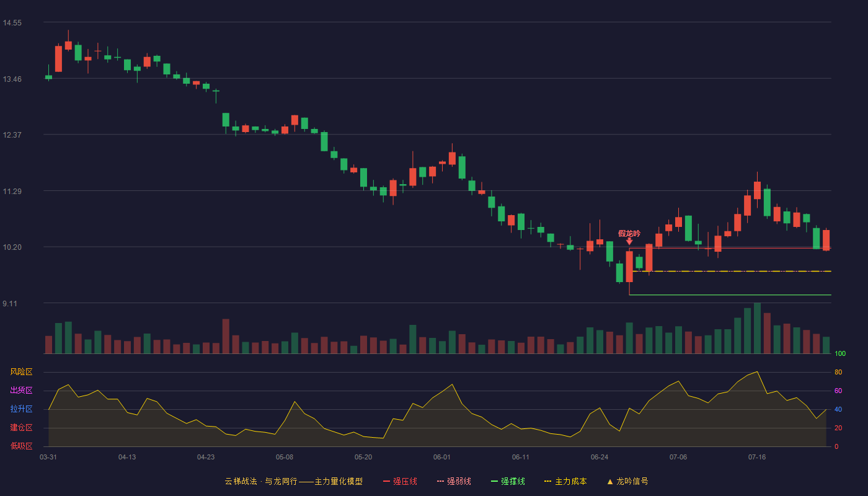Click the red arrow marker below 假龙吟
This screenshot has width=868, height=496.
[629, 241]
